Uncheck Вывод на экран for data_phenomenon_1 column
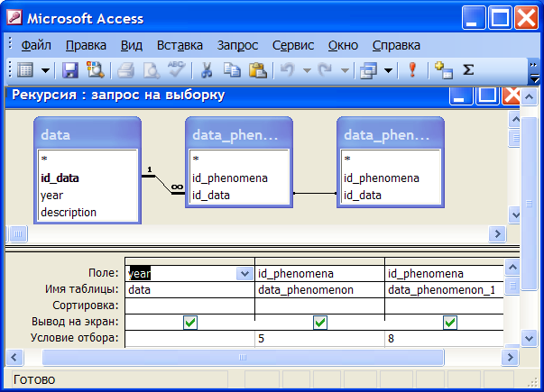Screen dimensions: 544x392 [450, 323]
